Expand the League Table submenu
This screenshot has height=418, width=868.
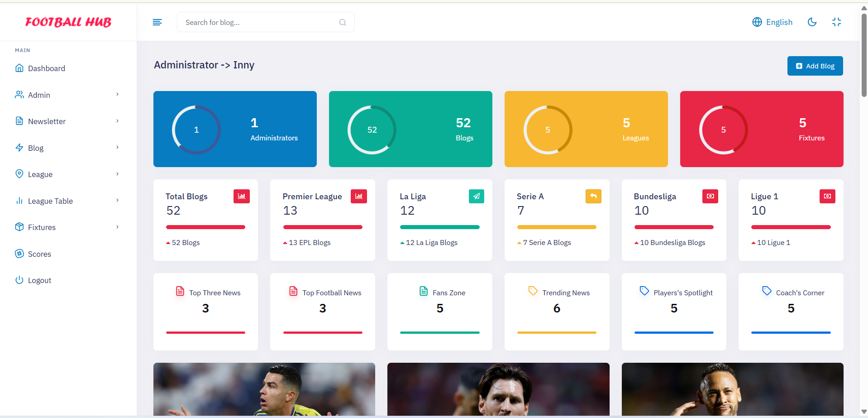click(67, 201)
